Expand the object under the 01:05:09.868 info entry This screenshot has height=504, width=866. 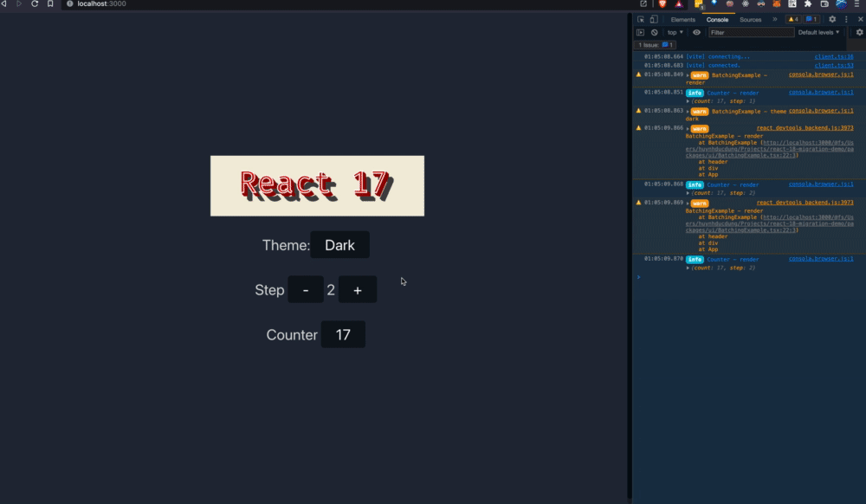pyautogui.click(x=688, y=192)
